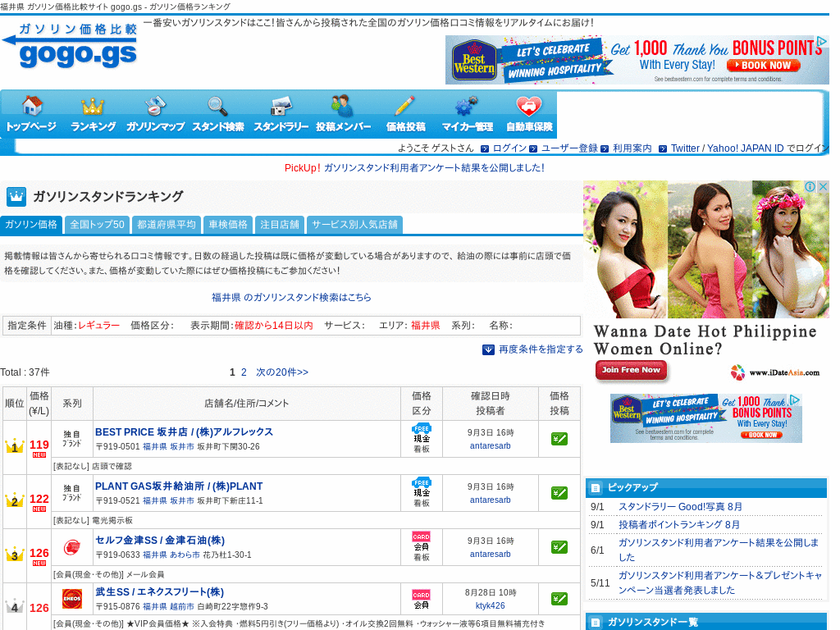Click the 119 price for BEST PRICE 坂井店
Screen dimensions: 840x630
(39, 445)
